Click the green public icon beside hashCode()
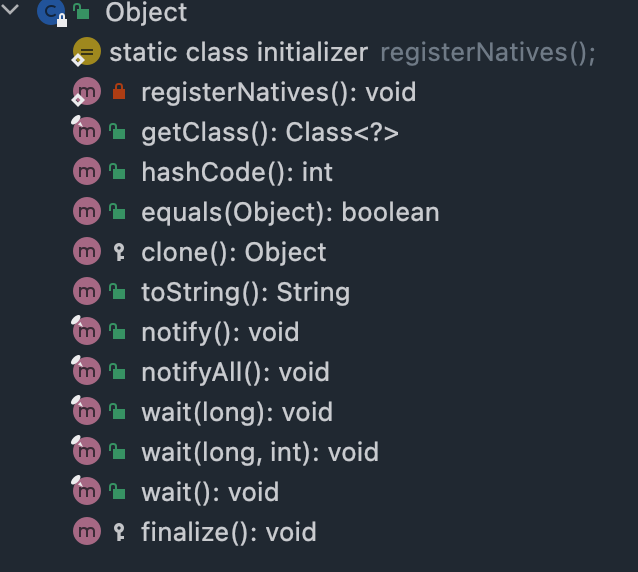This screenshot has height=572, width=638. point(117,172)
